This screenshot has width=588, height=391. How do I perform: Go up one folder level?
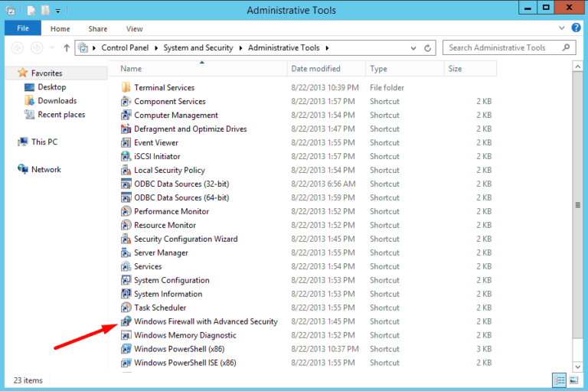[x=67, y=48]
